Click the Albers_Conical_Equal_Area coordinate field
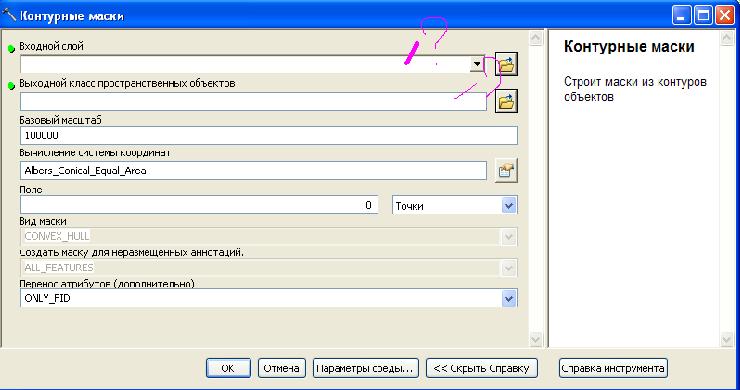This screenshot has width=740, height=390. 253,170
